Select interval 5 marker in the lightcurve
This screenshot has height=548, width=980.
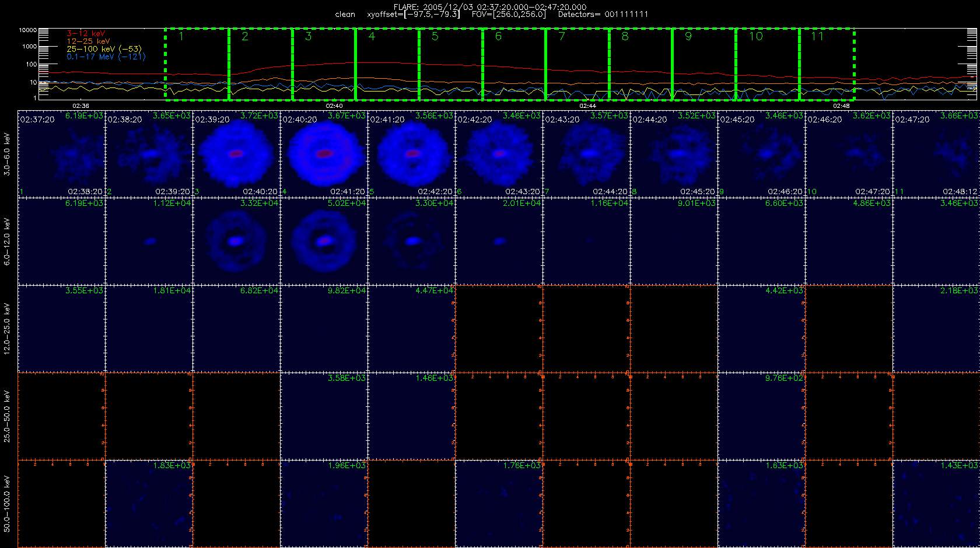click(x=435, y=36)
